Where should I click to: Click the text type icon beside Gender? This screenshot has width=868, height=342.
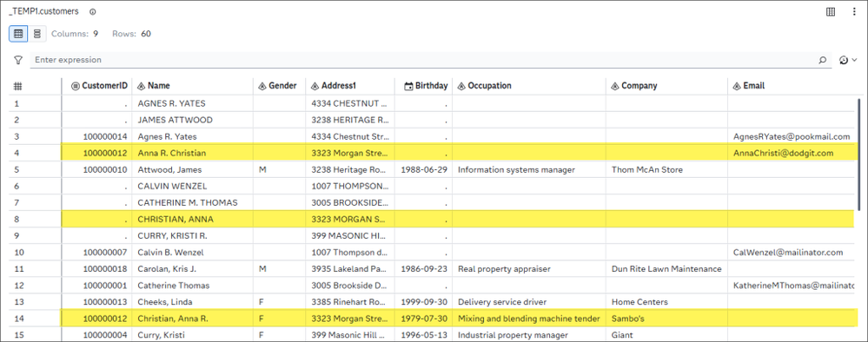pos(262,86)
